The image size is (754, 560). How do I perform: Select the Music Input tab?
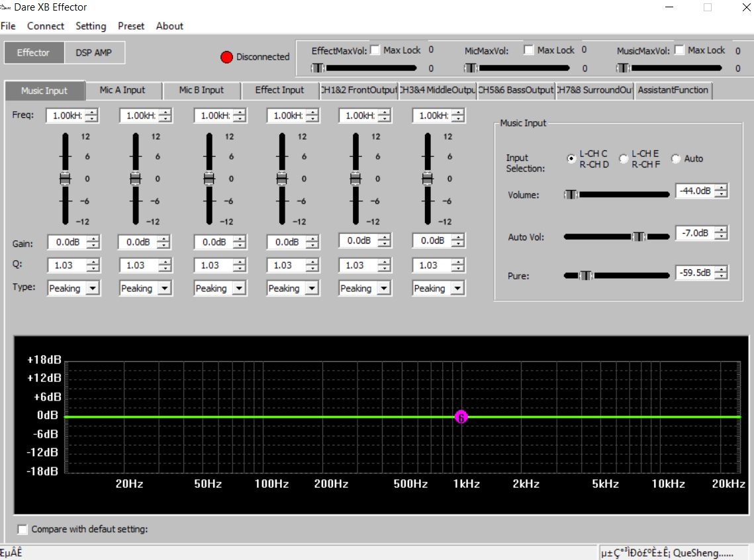click(45, 91)
